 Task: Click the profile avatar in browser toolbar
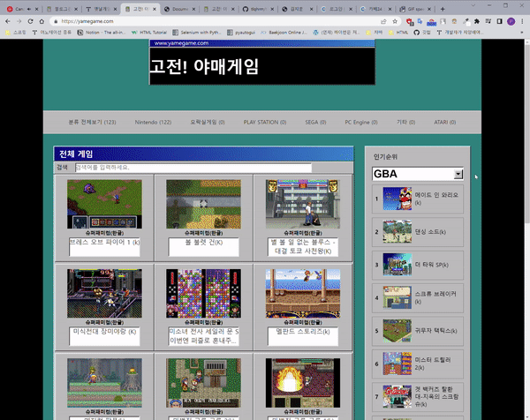(512, 19)
